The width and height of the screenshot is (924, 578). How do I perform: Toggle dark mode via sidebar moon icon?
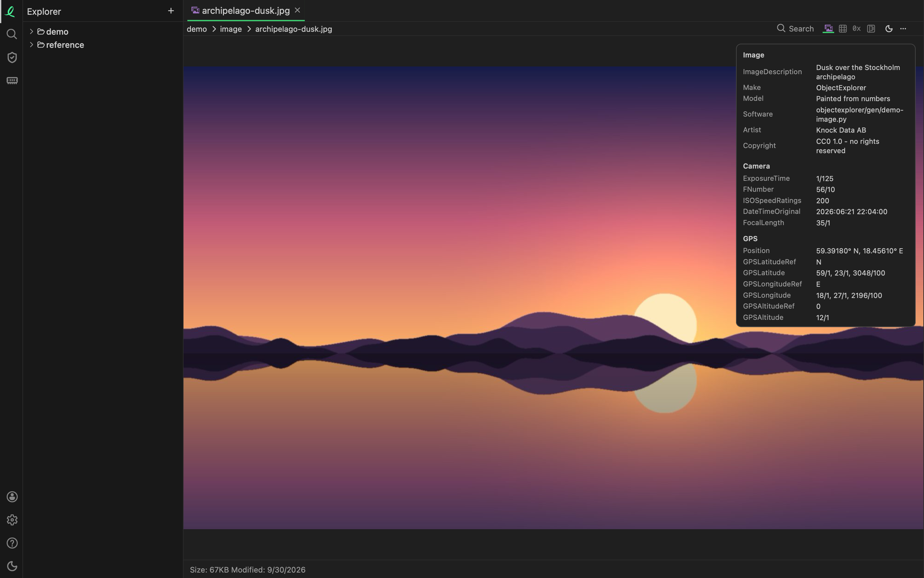pos(12,566)
